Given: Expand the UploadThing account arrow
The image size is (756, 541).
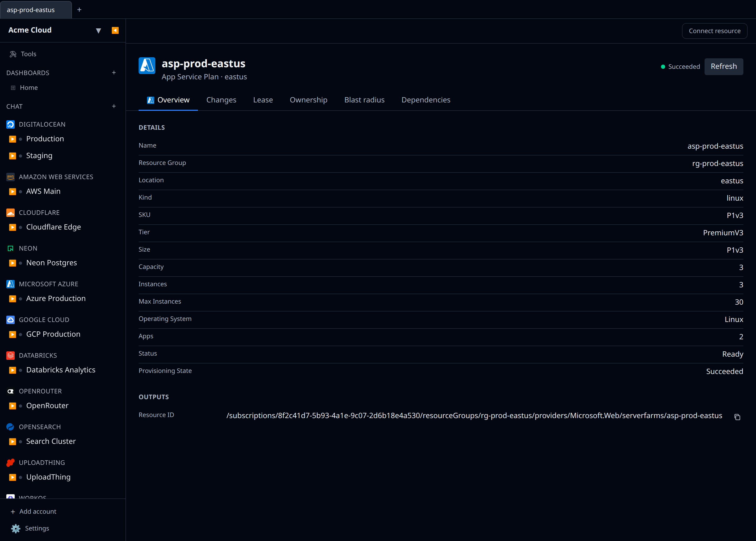Looking at the screenshot, I should point(13,477).
